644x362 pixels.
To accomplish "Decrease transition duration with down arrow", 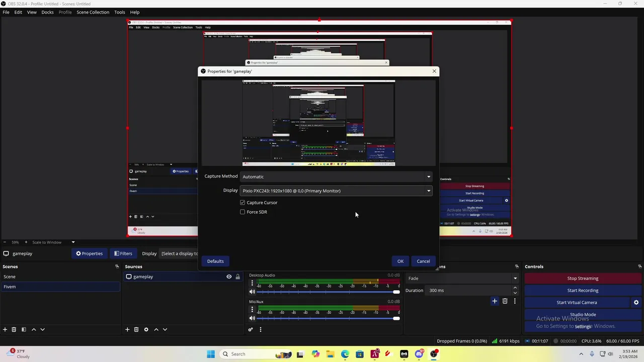I will pos(515,293).
